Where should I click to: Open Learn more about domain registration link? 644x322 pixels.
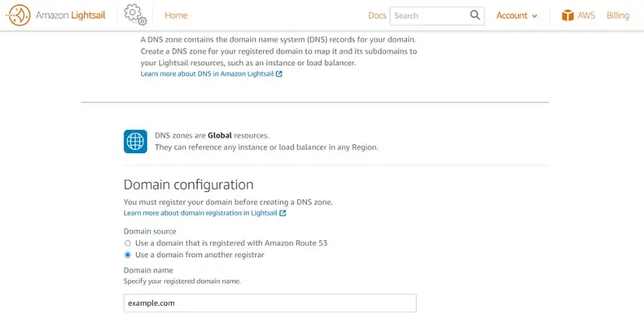click(x=201, y=213)
